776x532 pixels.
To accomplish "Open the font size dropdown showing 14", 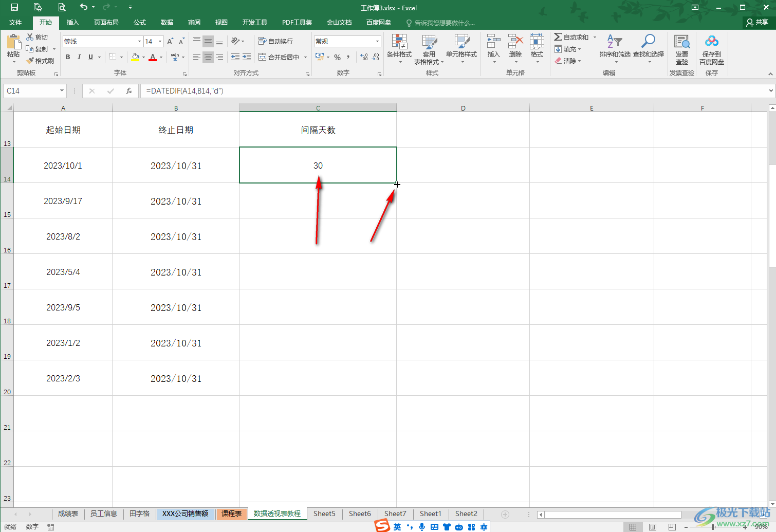I will (160, 41).
